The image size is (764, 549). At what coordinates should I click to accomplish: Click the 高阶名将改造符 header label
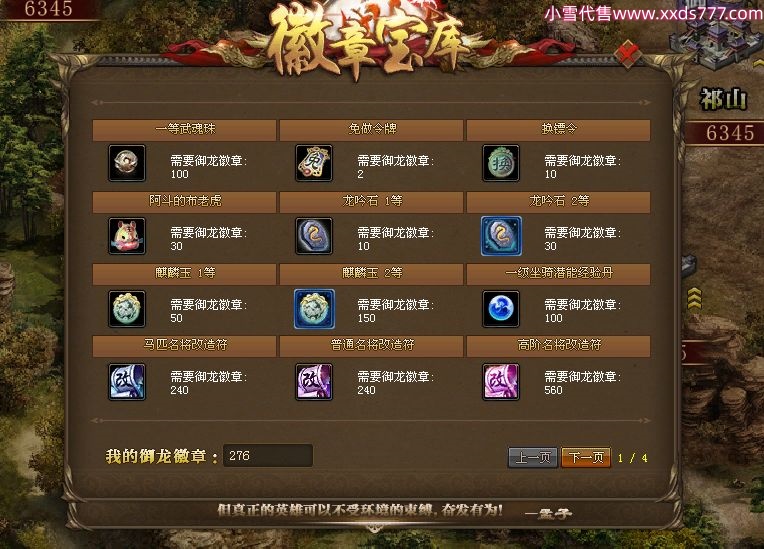559,345
